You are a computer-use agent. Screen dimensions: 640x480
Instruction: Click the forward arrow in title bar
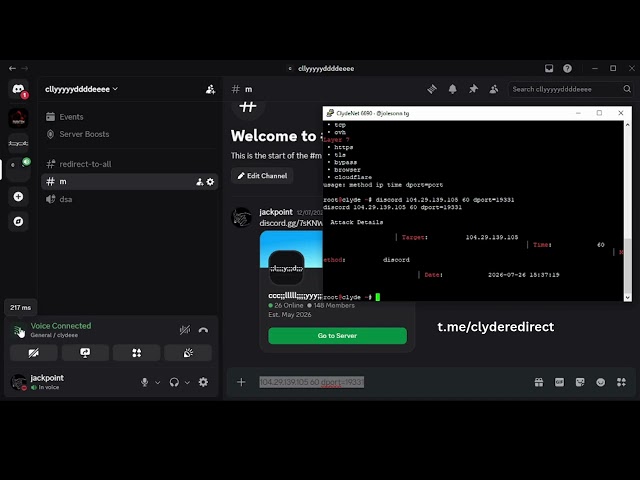(x=24, y=68)
